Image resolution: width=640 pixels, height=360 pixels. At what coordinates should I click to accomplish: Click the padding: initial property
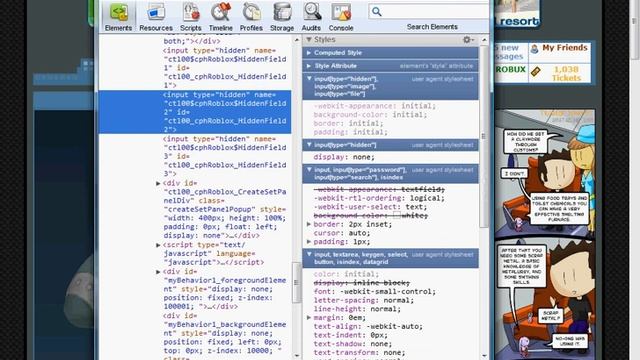[x=350, y=132]
